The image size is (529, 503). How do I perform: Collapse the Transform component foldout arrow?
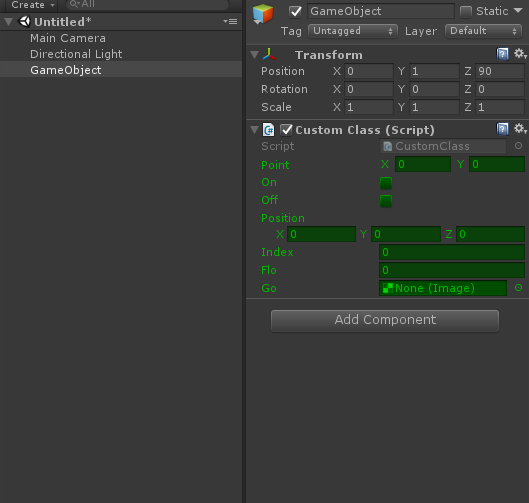point(255,55)
